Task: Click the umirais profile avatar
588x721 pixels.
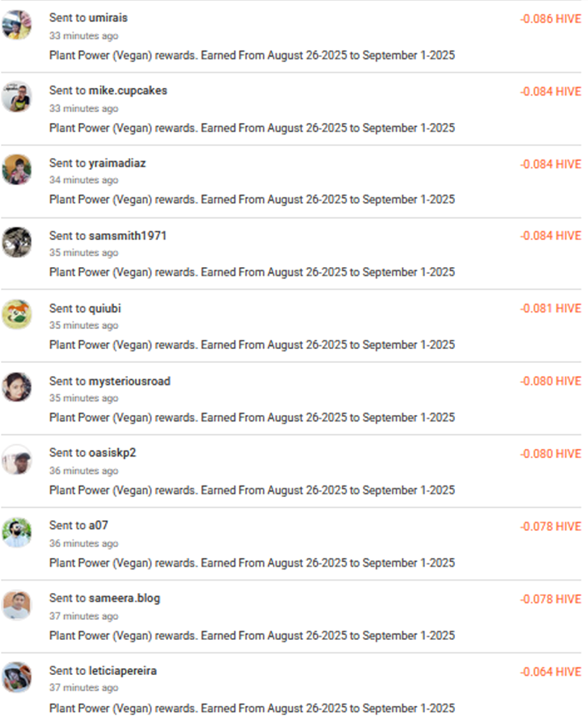Action: point(17,25)
